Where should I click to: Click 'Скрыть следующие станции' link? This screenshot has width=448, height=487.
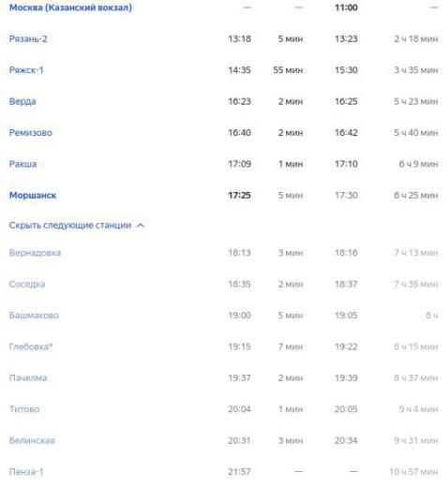pyautogui.click(x=70, y=226)
